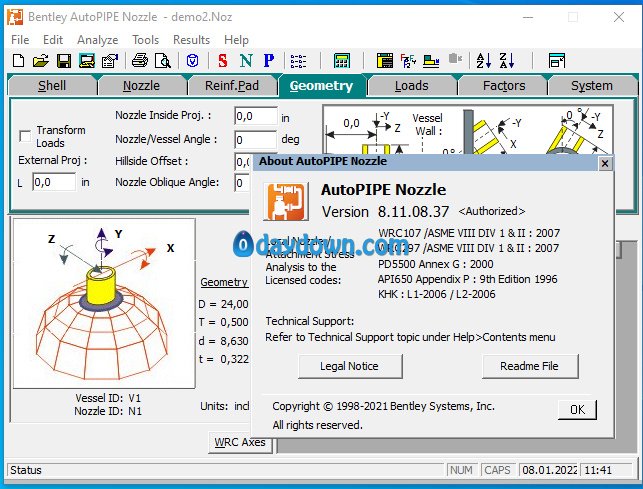Click the 3D vessel nozzle preview image
643x489 pixels.
pos(104,303)
